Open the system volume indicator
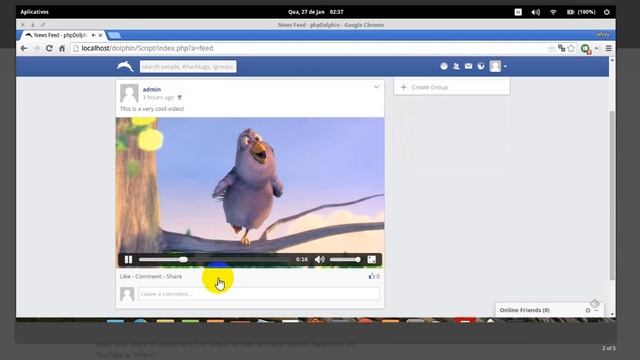 pos(536,12)
